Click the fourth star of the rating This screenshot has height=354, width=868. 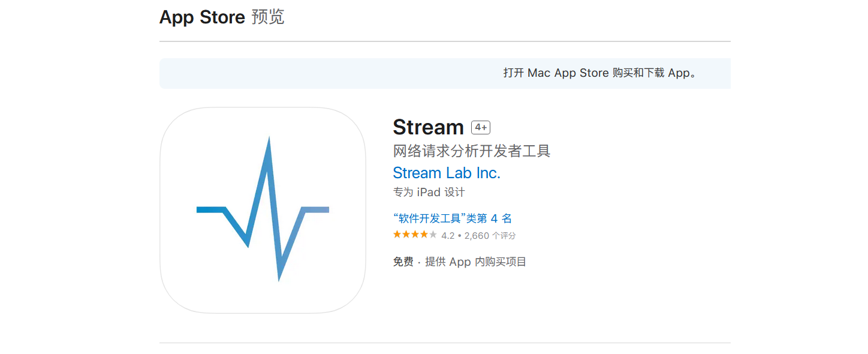click(424, 235)
